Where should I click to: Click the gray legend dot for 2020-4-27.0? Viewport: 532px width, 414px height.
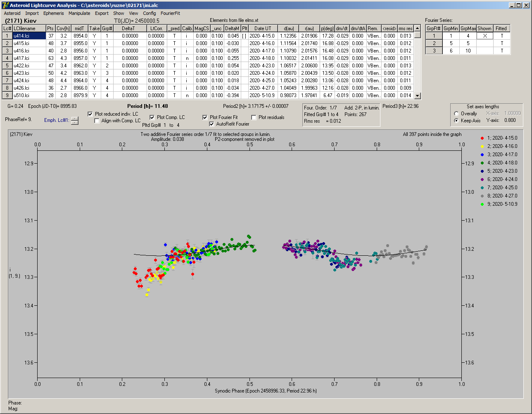(482, 196)
